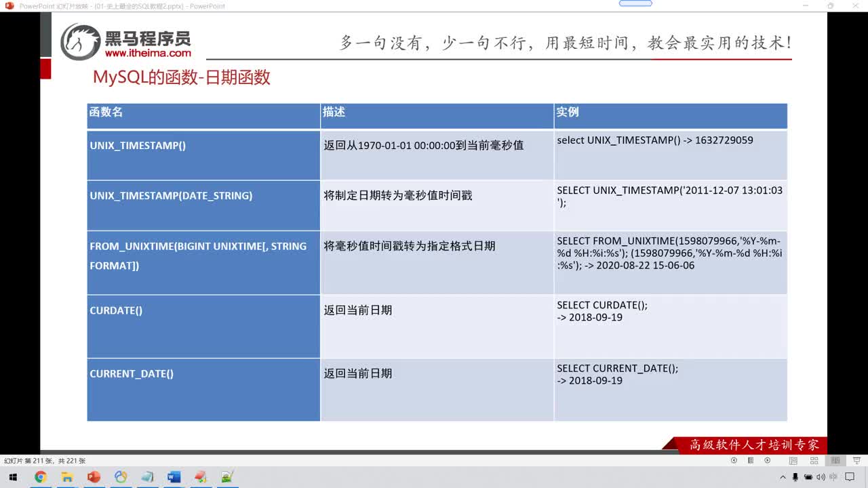Open Google Chrome from taskbar

coord(40,477)
